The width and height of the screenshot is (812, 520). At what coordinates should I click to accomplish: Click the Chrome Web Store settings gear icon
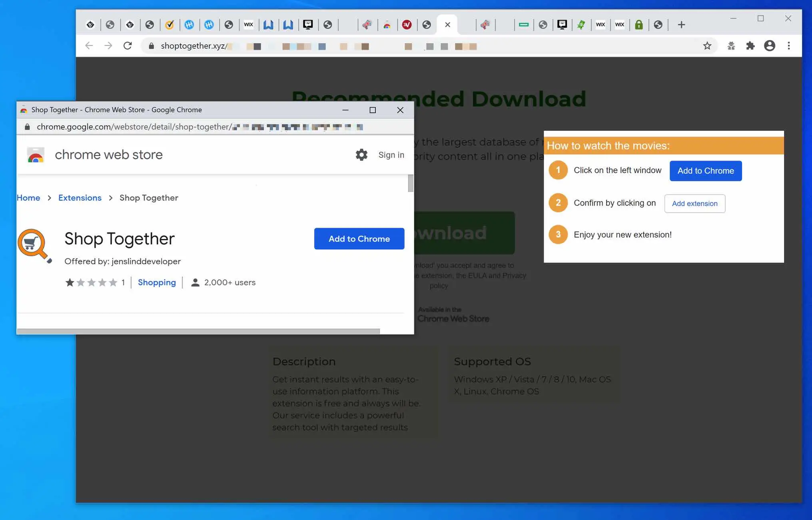(361, 154)
